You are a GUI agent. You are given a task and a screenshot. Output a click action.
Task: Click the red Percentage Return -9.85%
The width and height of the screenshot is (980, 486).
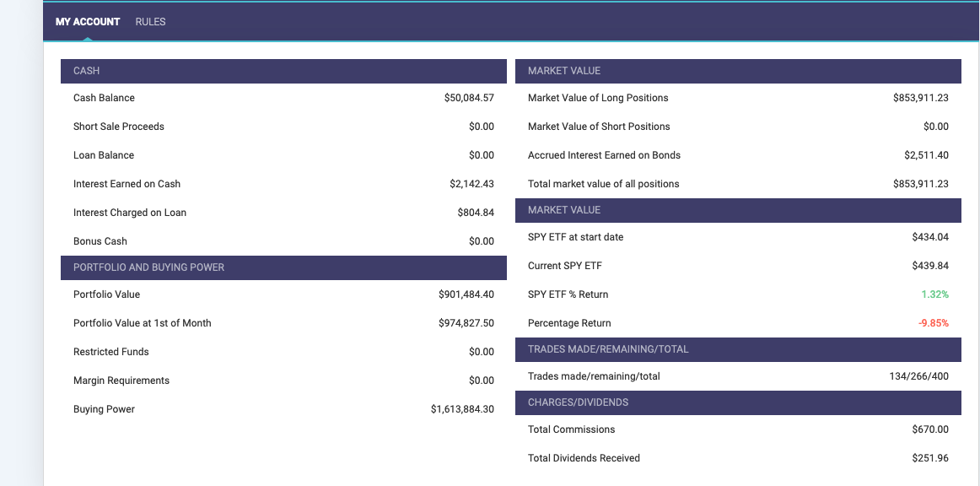(x=934, y=323)
